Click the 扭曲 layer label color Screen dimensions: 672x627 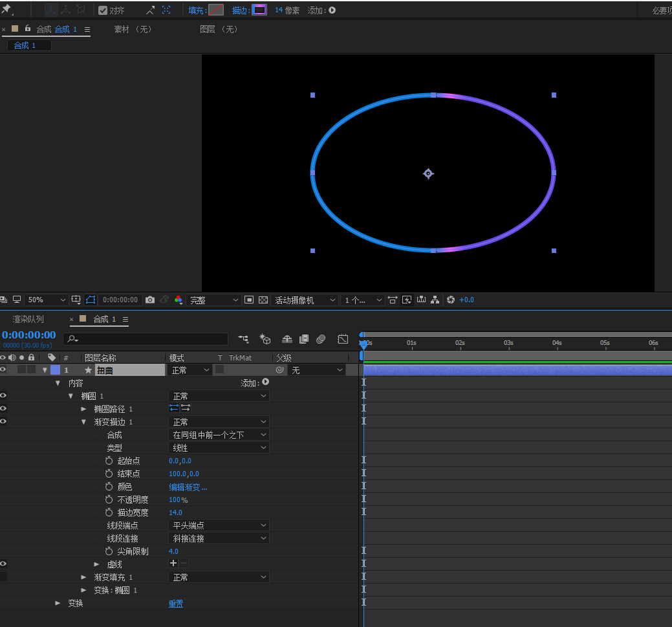[55, 369]
